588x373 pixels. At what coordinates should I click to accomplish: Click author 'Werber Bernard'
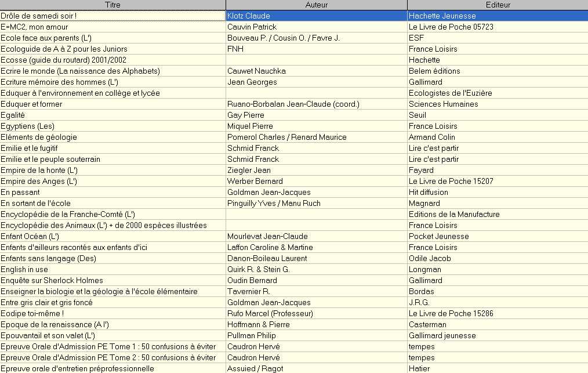(255, 181)
